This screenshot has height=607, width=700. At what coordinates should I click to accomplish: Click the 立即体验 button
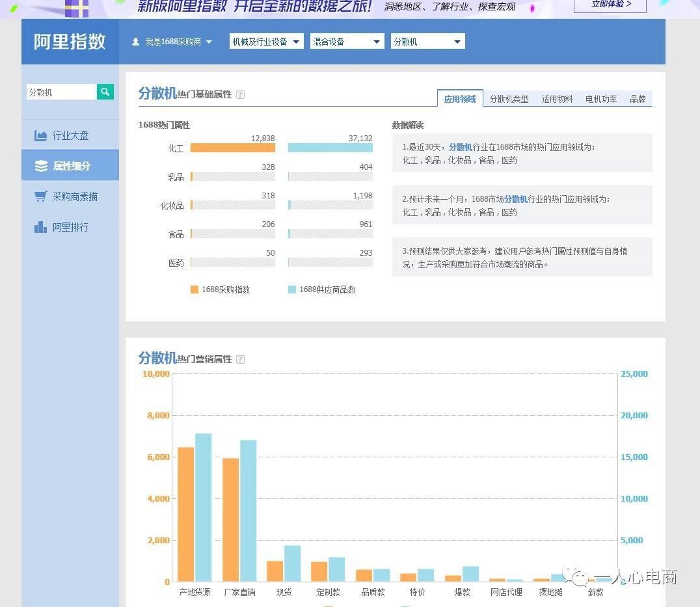[x=609, y=5]
